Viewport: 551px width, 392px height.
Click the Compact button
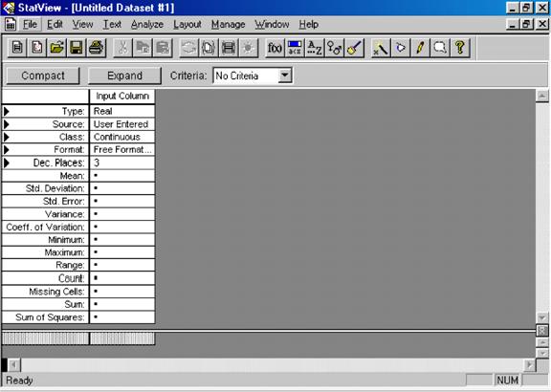tap(43, 76)
